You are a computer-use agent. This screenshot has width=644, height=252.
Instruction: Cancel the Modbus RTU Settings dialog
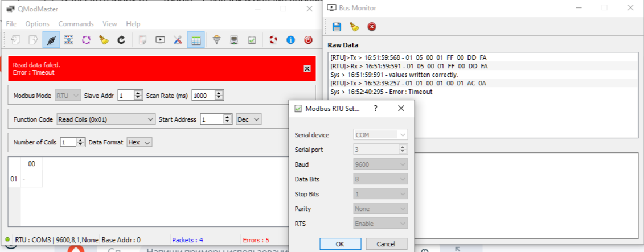pos(386,244)
